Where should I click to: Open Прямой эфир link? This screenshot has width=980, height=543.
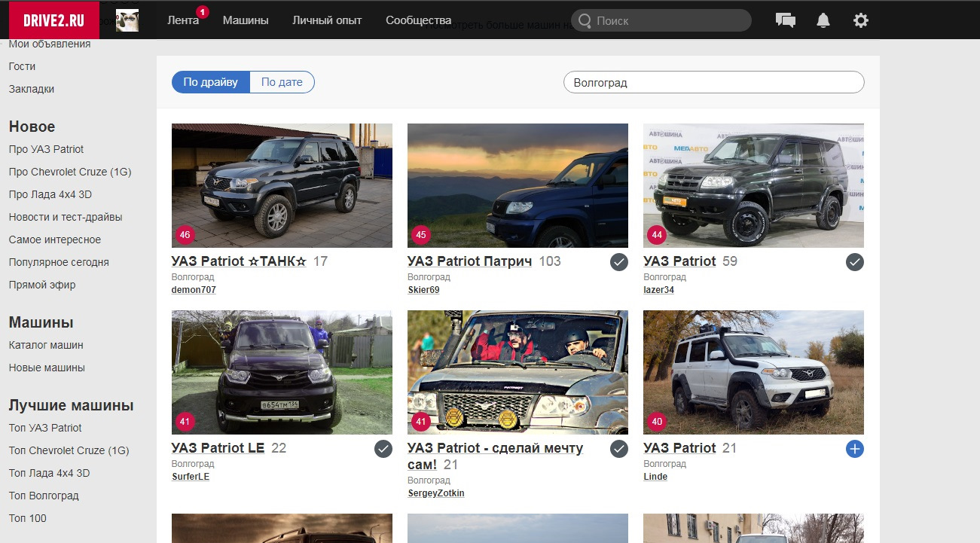point(42,285)
